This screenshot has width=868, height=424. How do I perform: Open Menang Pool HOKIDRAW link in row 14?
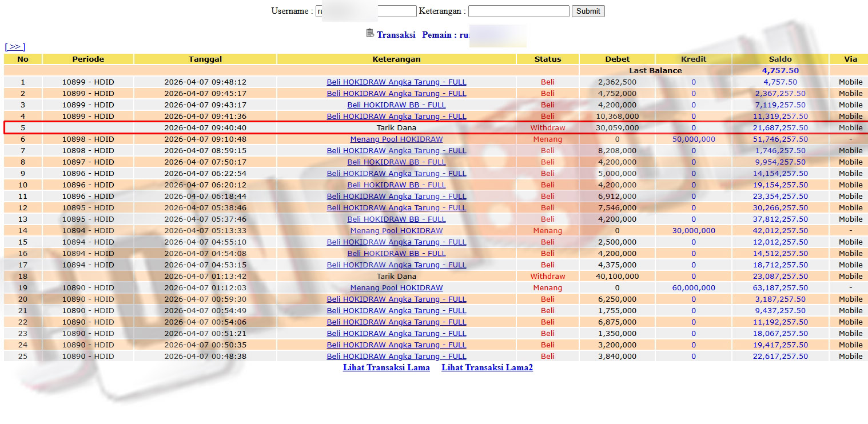pos(396,230)
